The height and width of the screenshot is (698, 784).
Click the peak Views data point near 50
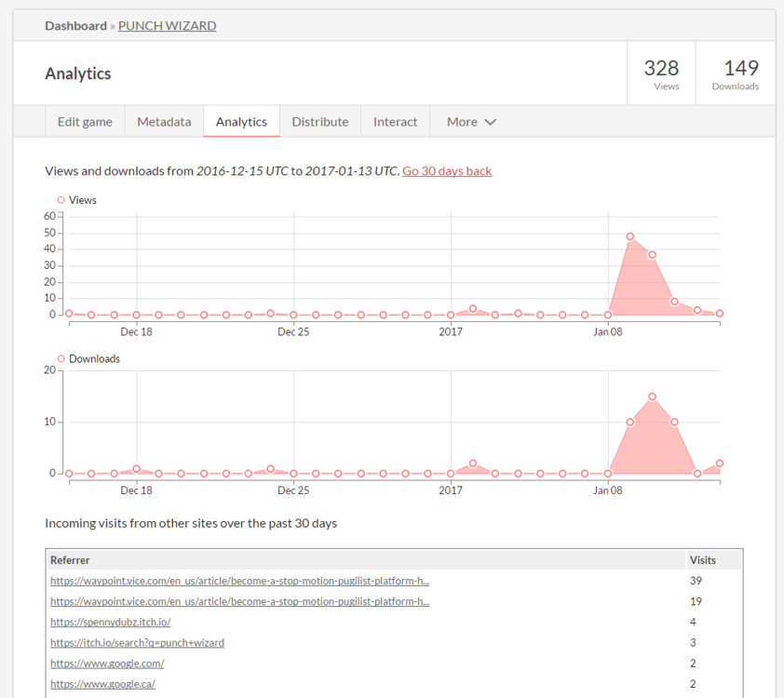630,236
